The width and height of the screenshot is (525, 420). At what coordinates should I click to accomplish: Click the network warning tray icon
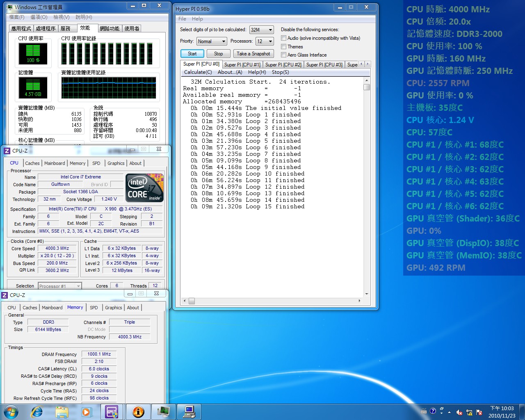469,412
